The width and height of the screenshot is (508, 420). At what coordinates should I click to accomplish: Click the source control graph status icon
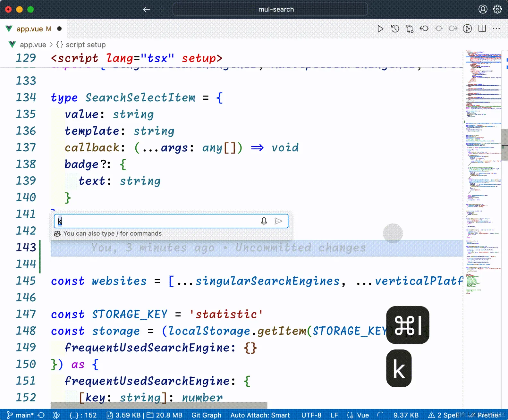56,415
